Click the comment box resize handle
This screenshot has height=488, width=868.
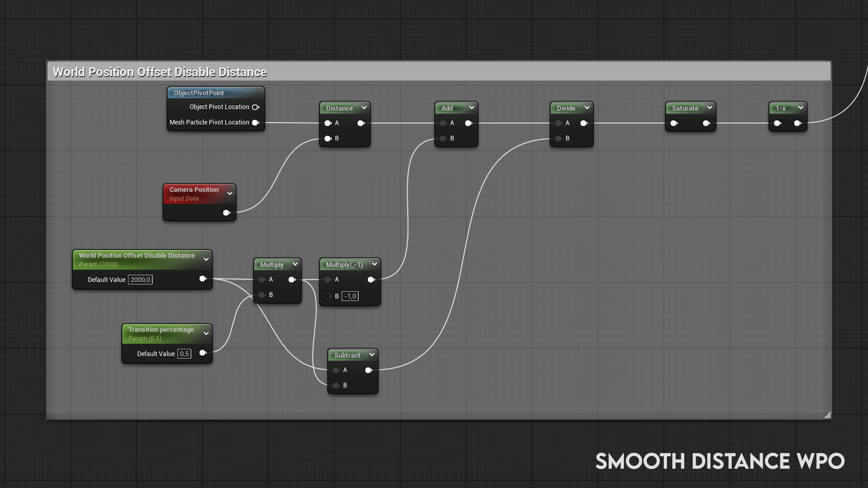click(827, 415)
